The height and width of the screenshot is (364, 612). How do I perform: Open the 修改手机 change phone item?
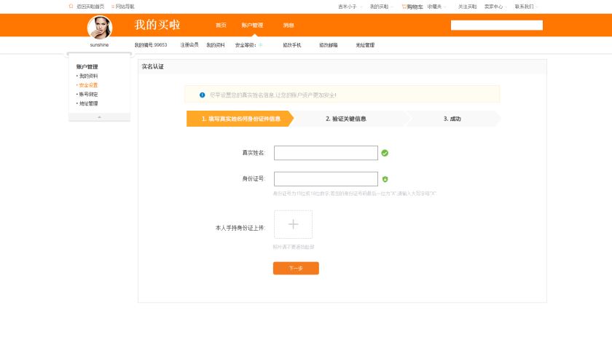(x=292, y=45)
